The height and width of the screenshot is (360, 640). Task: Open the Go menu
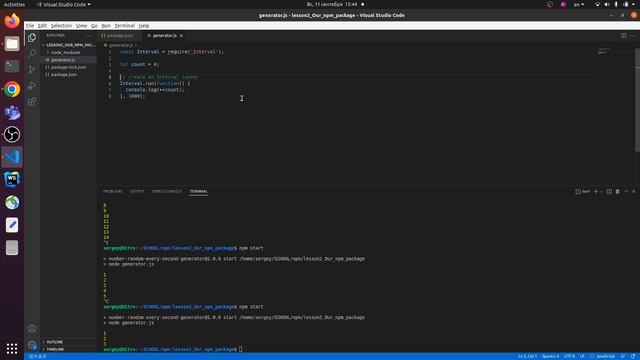click(x=94, y=26)
